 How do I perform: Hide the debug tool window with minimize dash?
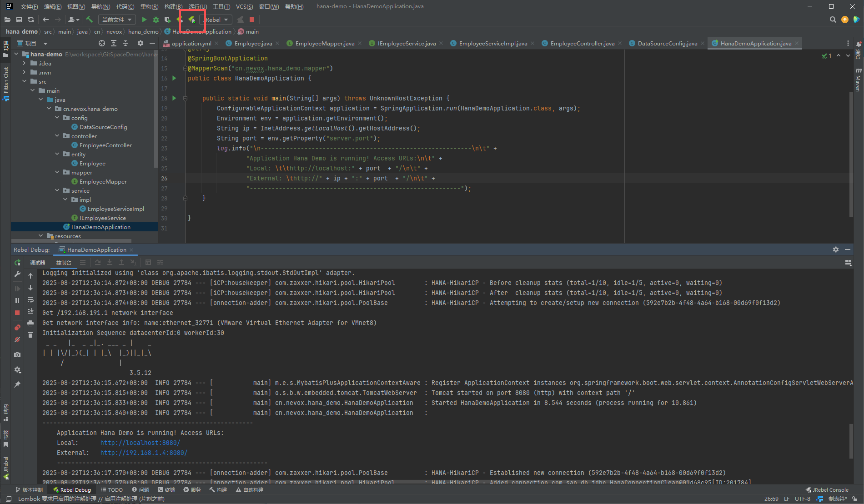pos(848,250)
